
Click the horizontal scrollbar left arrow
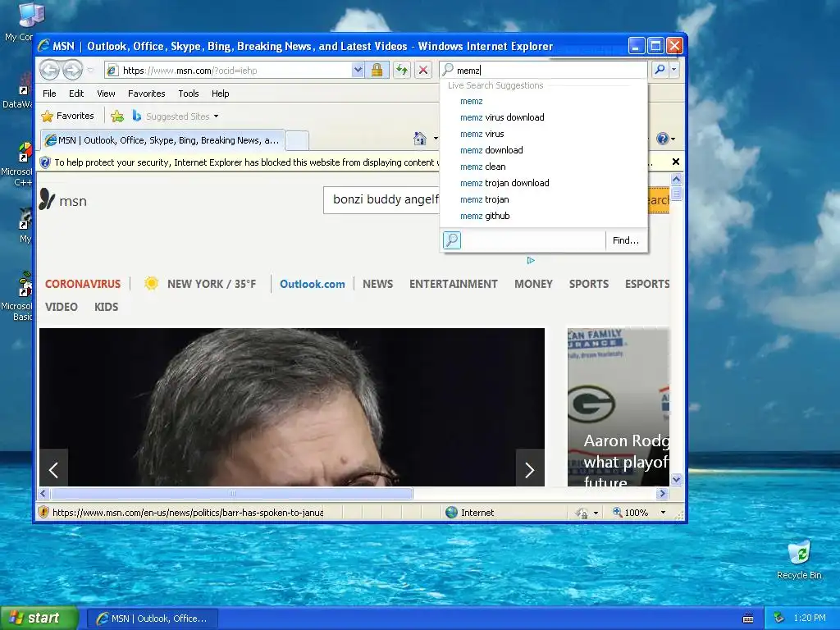click(44, 493)
